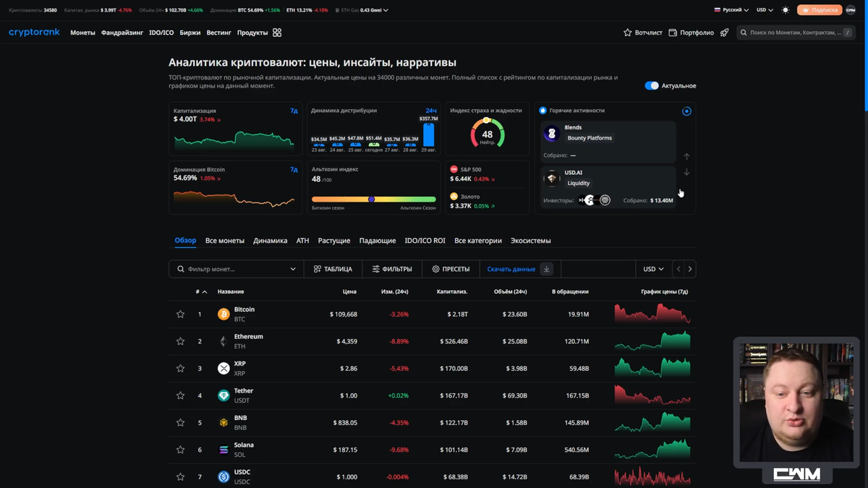Viewport: 868px width, 488px height.
Task: Click the Ethereum coin logo
Action: (x=224, y=341)
